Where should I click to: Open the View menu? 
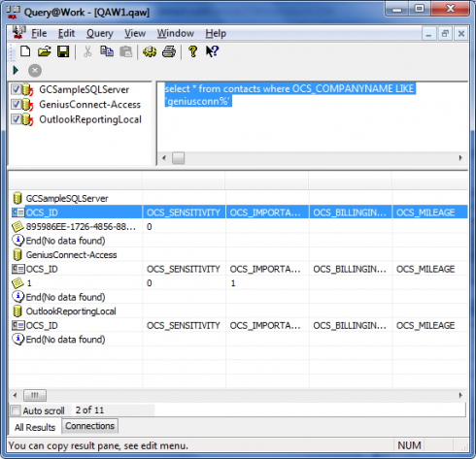coord(135,33)
